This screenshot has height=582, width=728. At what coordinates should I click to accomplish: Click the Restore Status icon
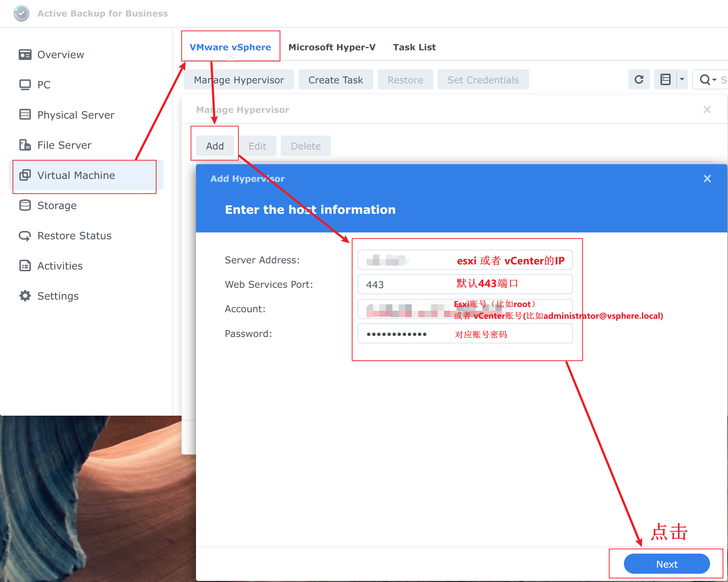[25, 236]
